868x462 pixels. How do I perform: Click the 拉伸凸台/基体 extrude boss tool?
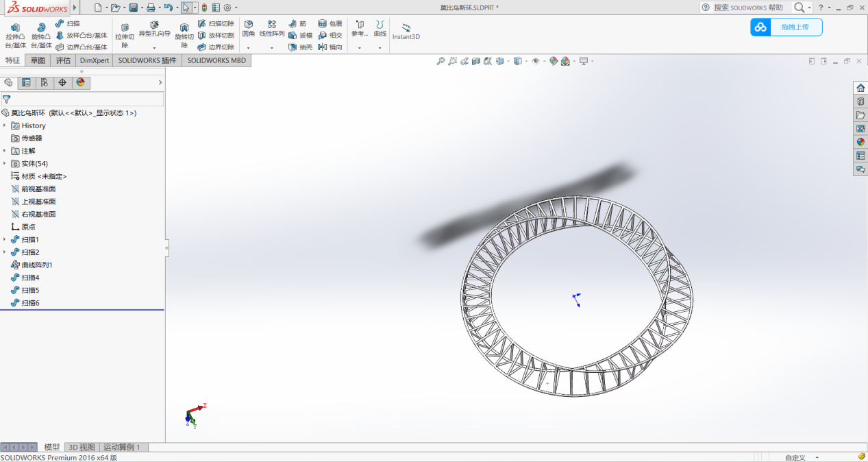(15, 36)
